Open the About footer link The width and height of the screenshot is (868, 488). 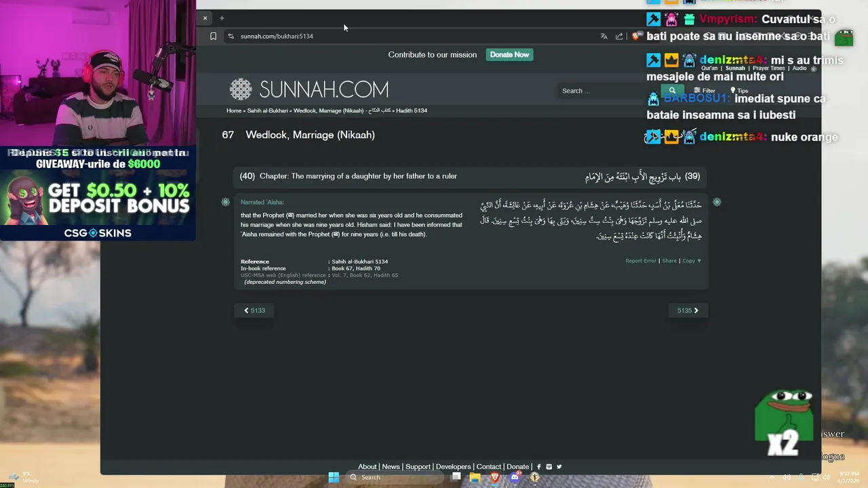point(367,467)
